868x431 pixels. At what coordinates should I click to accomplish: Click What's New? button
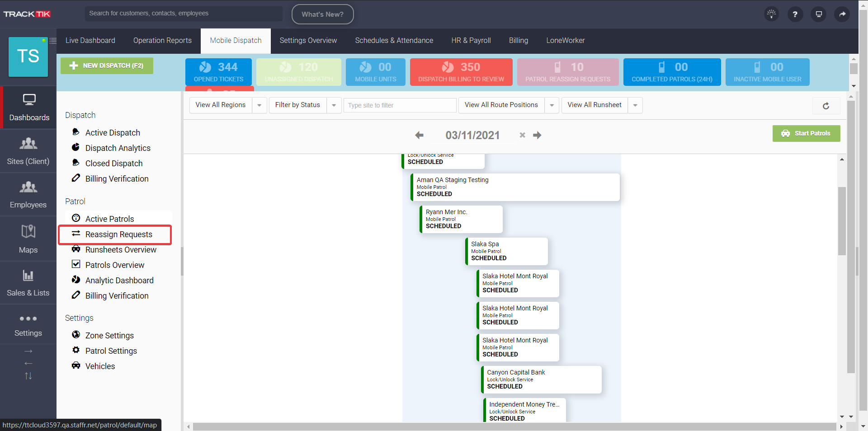pos(322,14)
